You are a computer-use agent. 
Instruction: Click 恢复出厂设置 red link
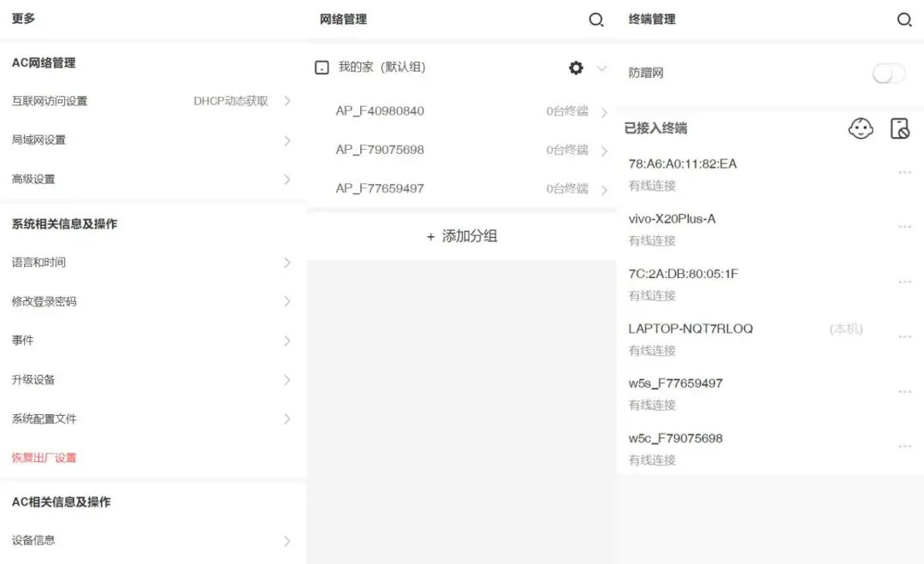pyautogui.click(x=44, y=458)
